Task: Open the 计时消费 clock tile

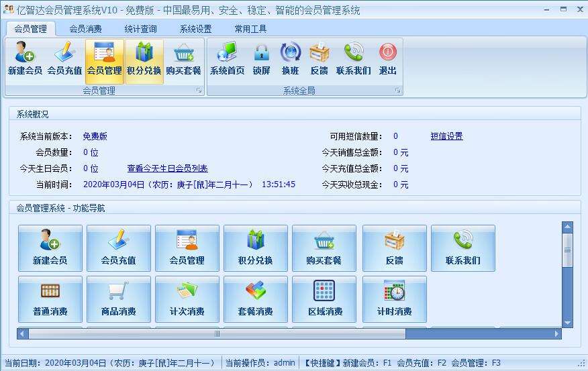Action: pos(395,299)
